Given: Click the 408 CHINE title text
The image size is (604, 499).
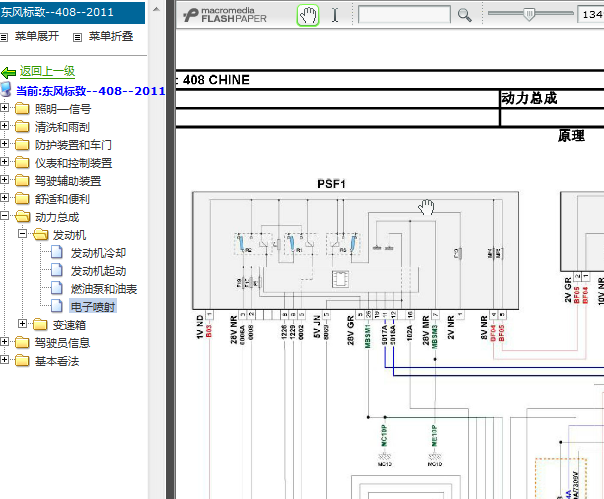Looking at the screenshot, I should 216,80.
